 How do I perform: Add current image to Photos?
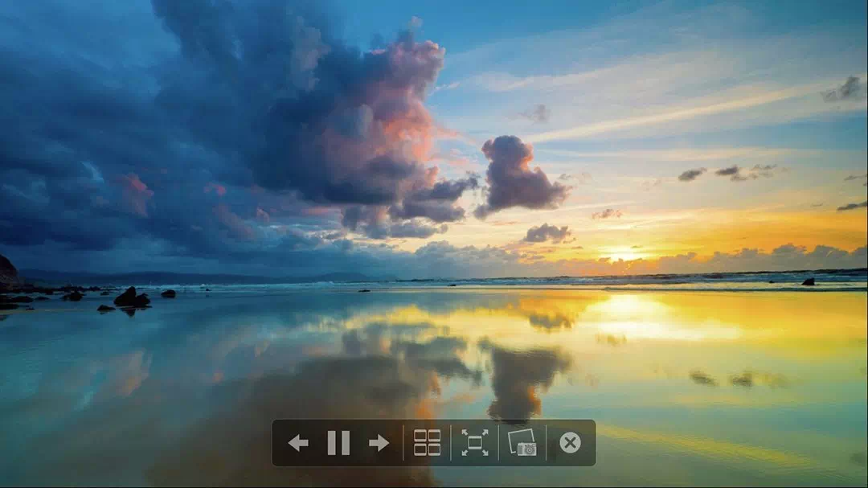pyautogui.click(x=522, y=443)
